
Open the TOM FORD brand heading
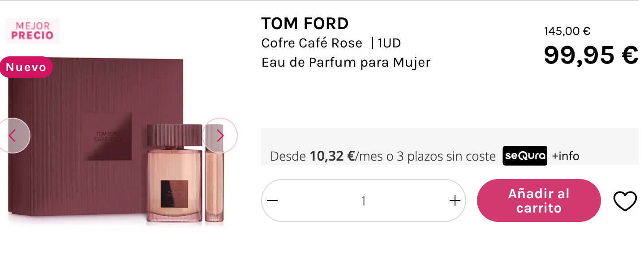click(305, 23)
